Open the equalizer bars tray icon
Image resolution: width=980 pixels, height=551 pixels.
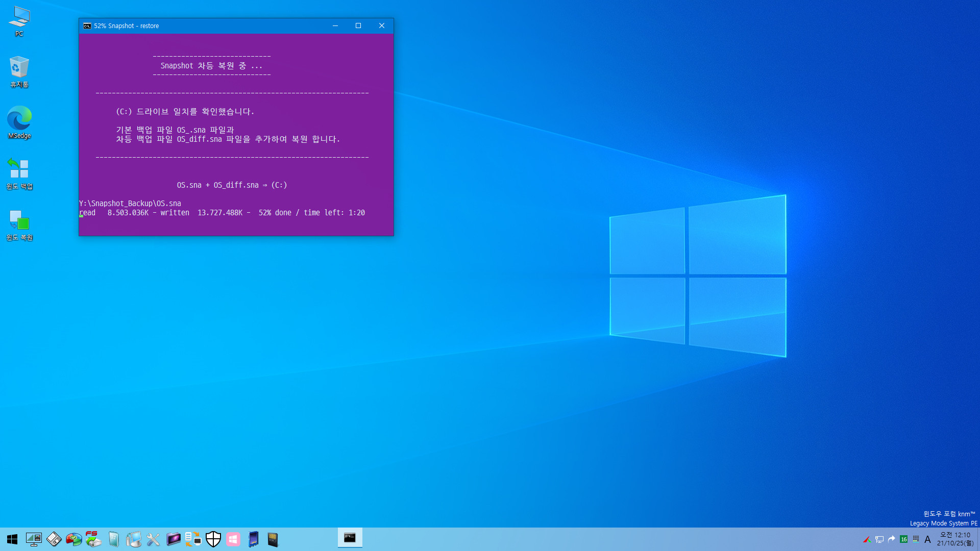click(916, 539)
